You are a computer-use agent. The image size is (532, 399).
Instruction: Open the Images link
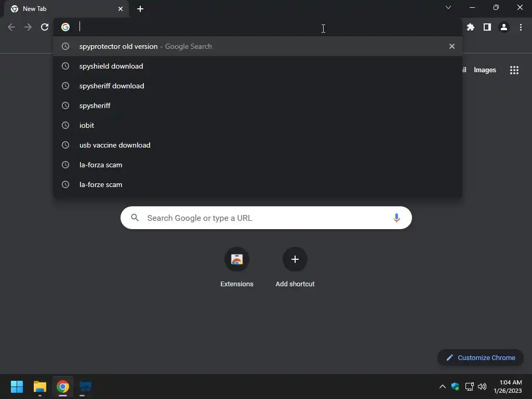point(485,70)
